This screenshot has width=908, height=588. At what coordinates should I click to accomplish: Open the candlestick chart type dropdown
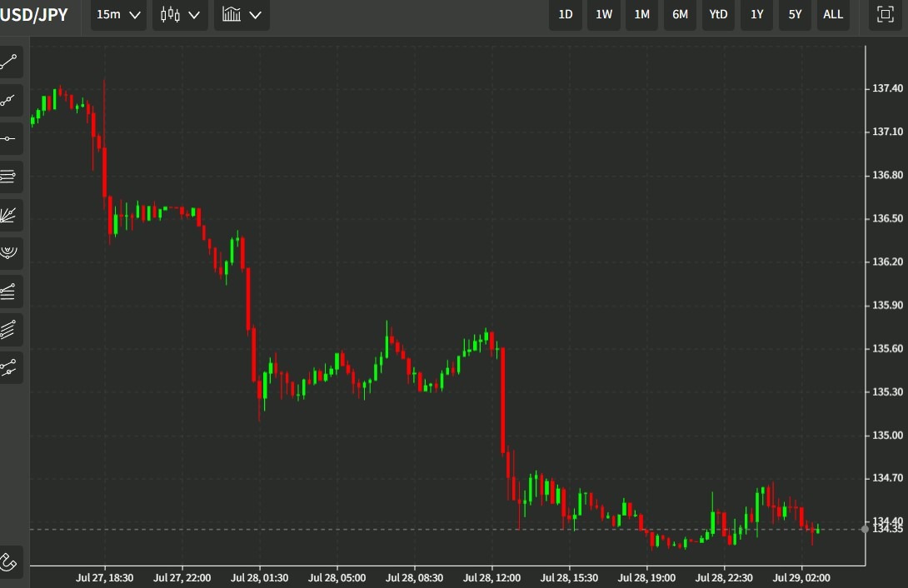click(180, 14)
